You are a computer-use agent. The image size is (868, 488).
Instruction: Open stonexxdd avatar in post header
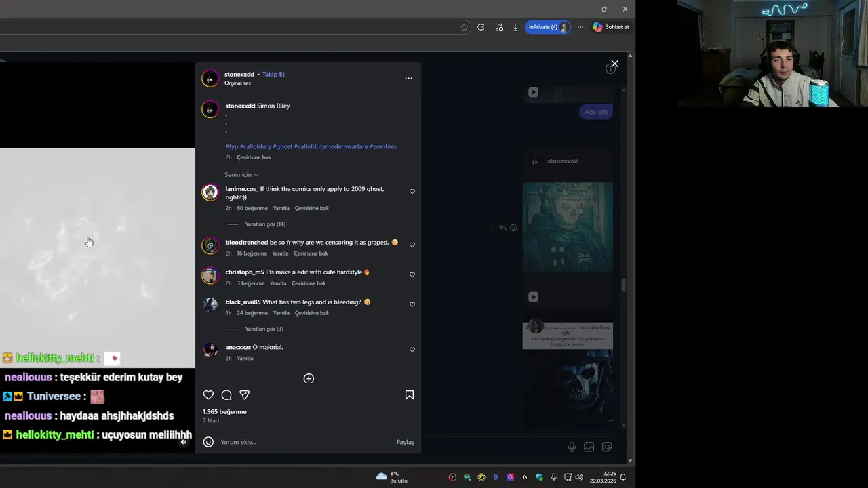click(x=210, y=78)
